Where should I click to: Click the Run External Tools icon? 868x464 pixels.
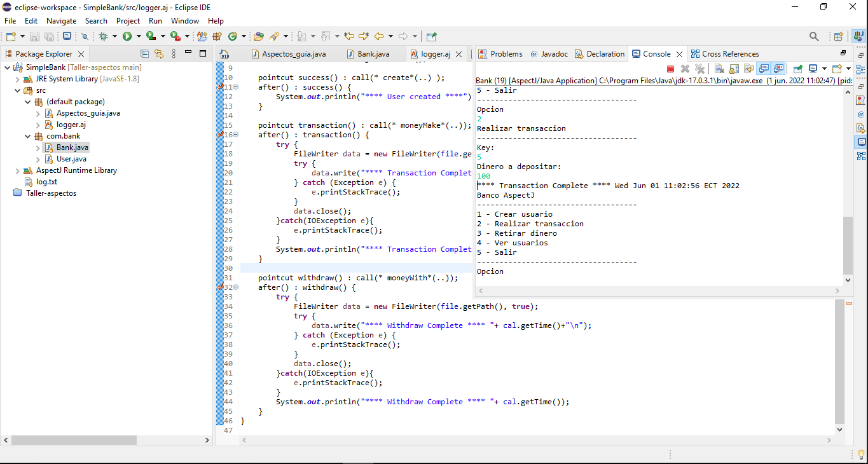pos(176,36)
